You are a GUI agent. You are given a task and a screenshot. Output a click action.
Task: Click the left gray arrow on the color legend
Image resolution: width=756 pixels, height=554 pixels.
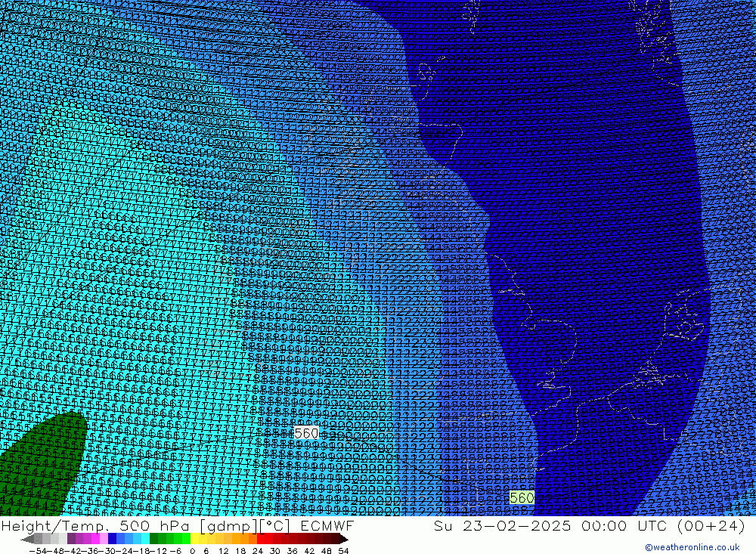[27, 539]
